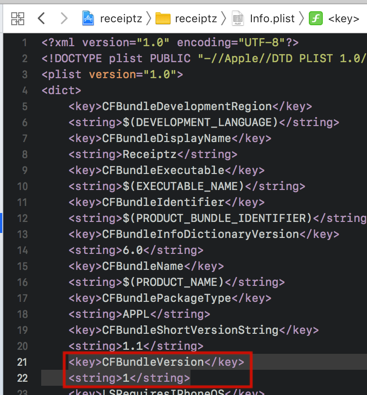Click the APPL string value
The width and height of the screenshot is (367, 395).
pos(136,314)
